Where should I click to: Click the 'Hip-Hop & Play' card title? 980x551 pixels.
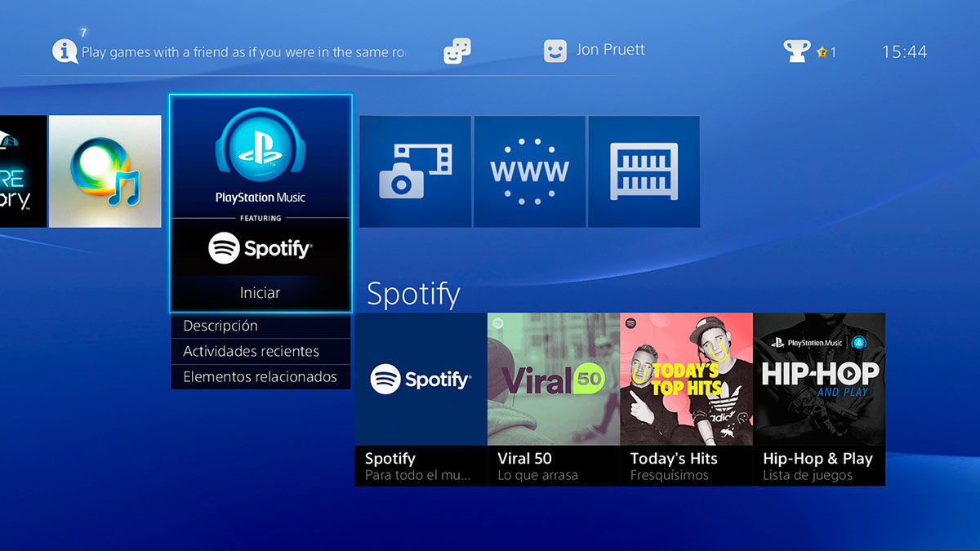tap(817, 458)
